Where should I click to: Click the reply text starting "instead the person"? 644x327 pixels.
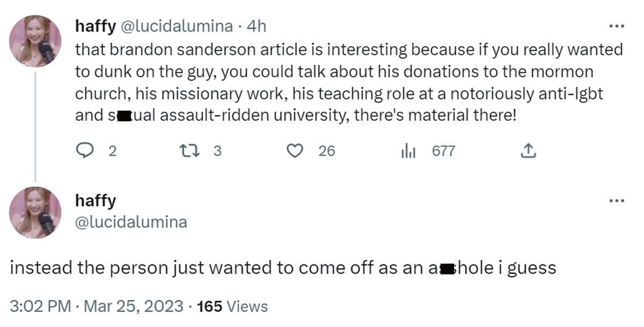283,267
